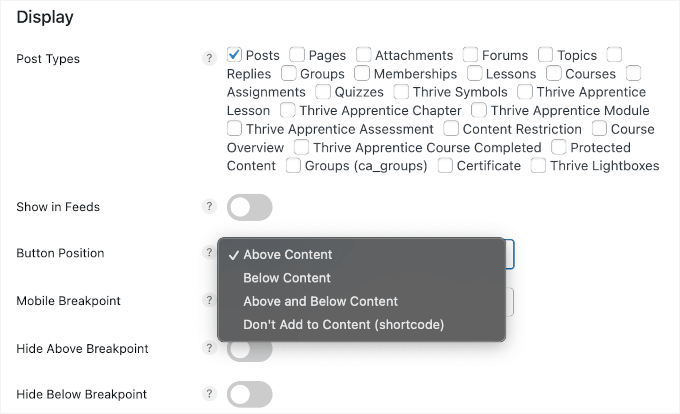The height and width of the screenshot is (414, 680).
Task: Click help icon beside Button Position
Action: click(x=209, y=253)
